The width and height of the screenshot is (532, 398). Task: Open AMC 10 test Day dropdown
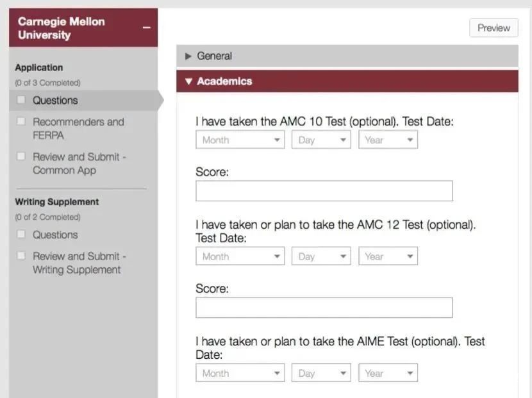pos(321,140)
